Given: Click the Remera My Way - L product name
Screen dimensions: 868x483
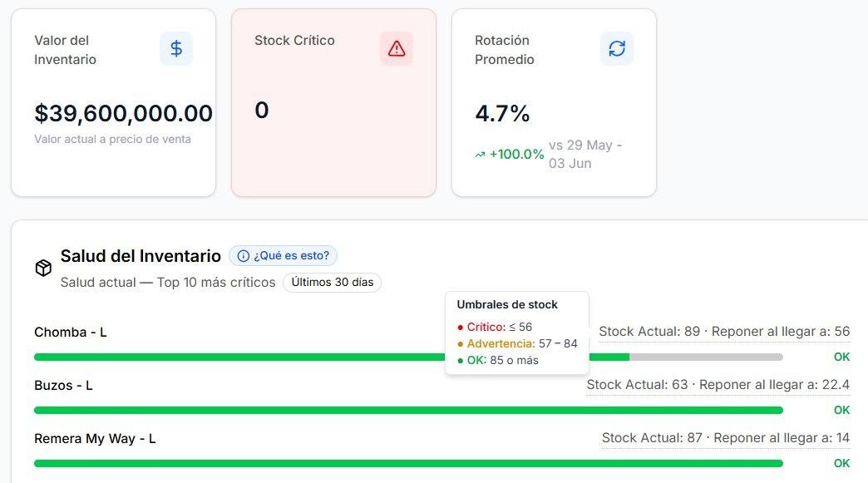Looking at the screenshot, I should (x=96, y=439).
